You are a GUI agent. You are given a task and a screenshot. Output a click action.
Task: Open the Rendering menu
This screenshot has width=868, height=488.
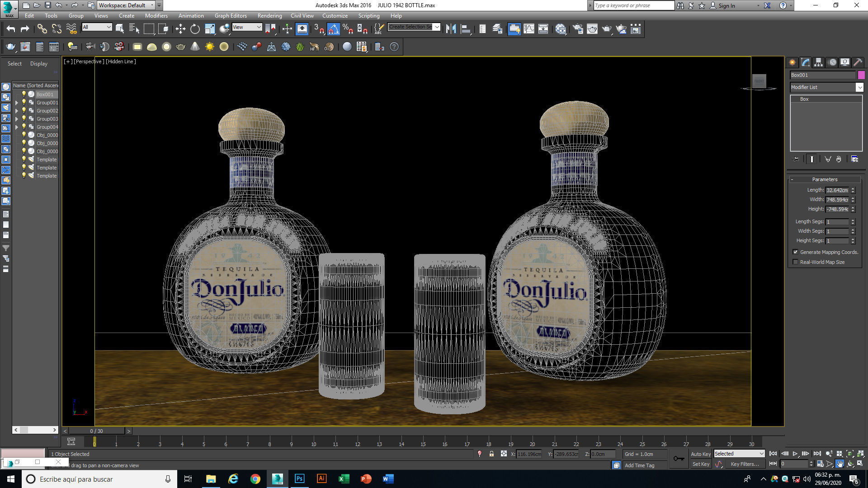[x=269, y=15]
